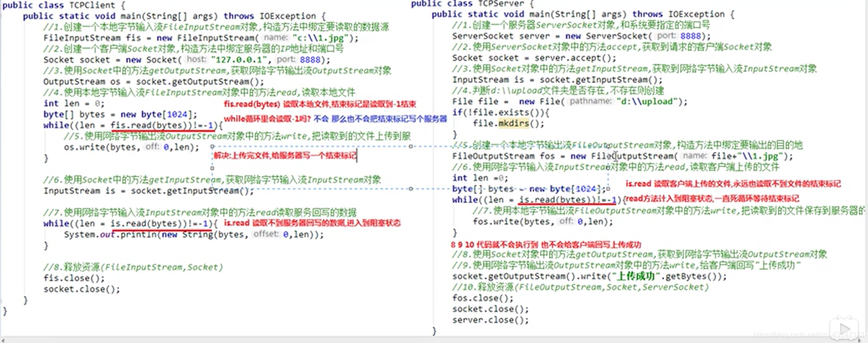Click the 'Socket socket = server.accept();' line
The image size is (868, 343).
click(534, 58)
